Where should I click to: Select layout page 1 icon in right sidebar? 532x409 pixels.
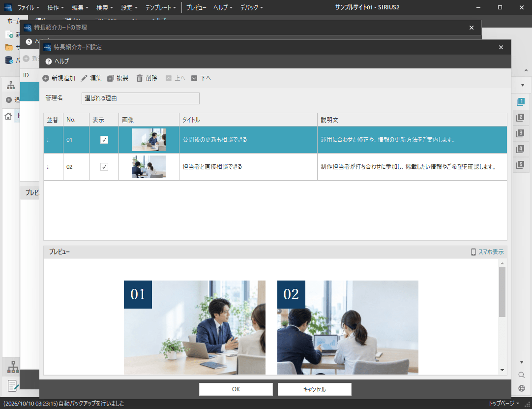pyautogui.click(x=520, y=102)
